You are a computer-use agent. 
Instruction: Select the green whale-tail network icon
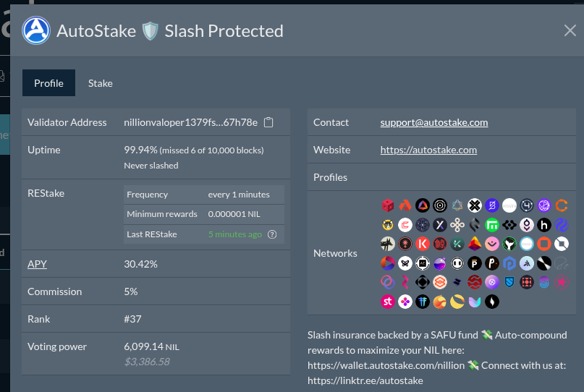509,244
